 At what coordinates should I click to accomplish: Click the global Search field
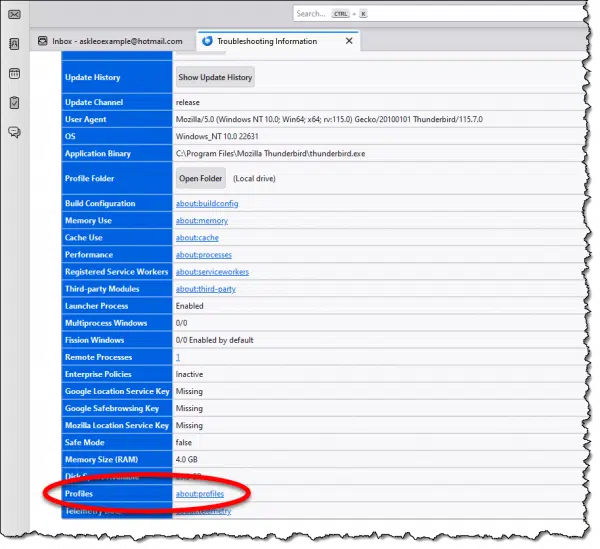[440, 14]
